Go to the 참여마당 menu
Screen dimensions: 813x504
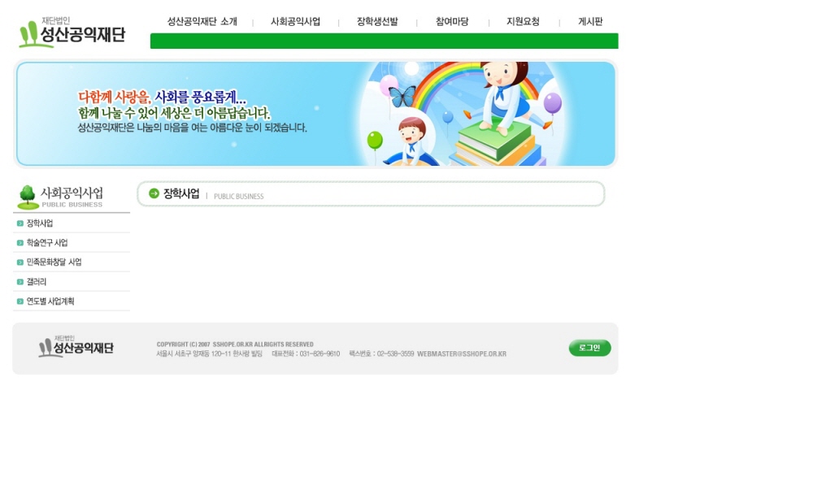point(452,22)
